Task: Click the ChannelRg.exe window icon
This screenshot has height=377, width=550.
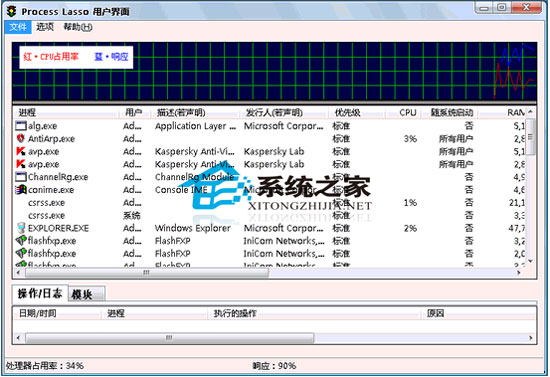Action: pos(21,177)
